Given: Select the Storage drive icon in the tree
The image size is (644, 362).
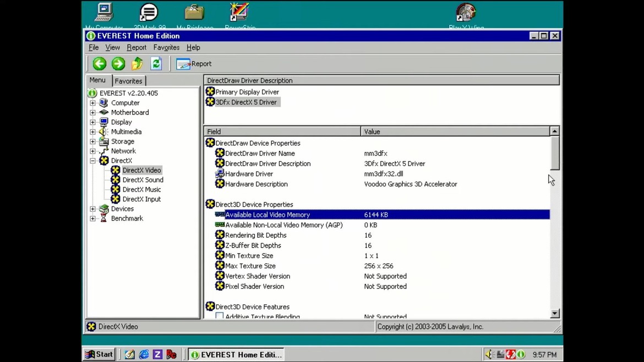Looking at the screenshot, I should click(104, 141).
